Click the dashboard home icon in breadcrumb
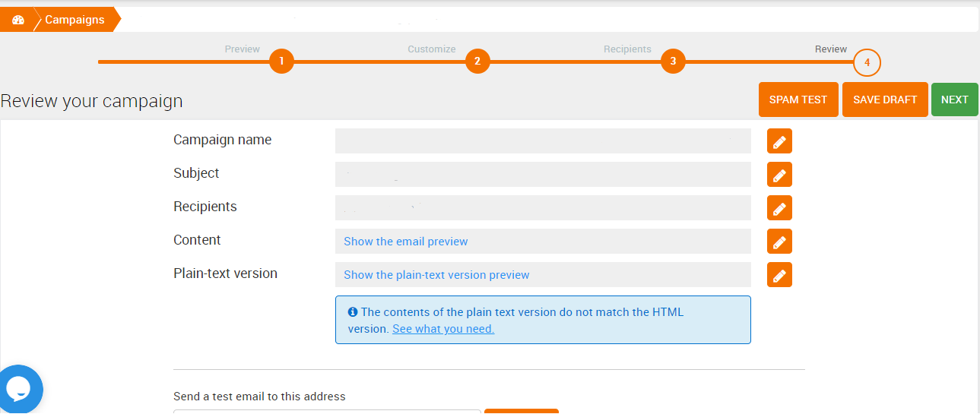Image resolution: width=980 pixels, height=414 pixels. point(18,20)
